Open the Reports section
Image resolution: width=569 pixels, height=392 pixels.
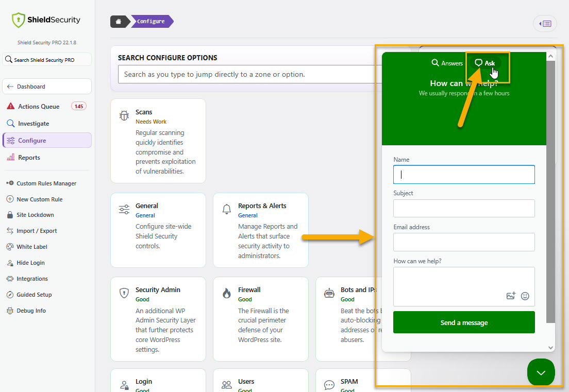point(47,158)
